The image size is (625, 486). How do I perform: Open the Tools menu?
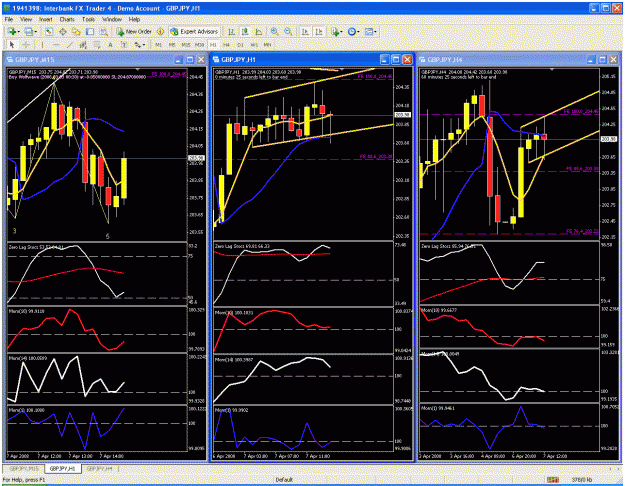pos(88,19)
